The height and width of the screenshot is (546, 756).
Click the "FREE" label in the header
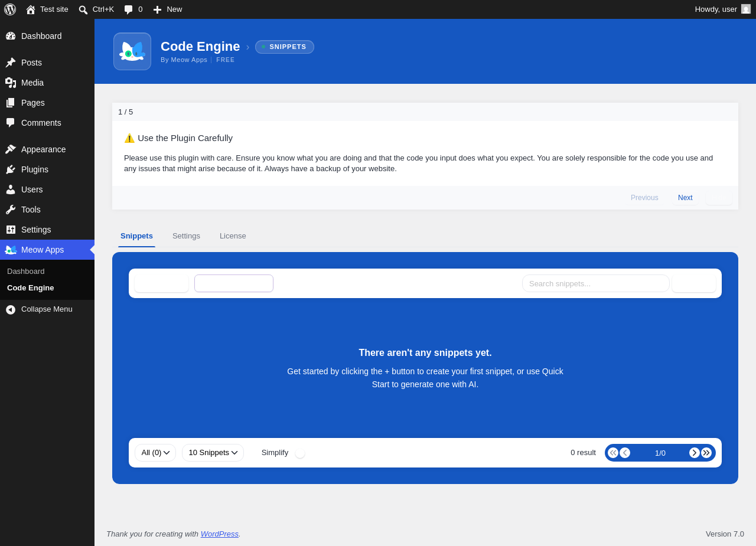click(x=226, y=60)
